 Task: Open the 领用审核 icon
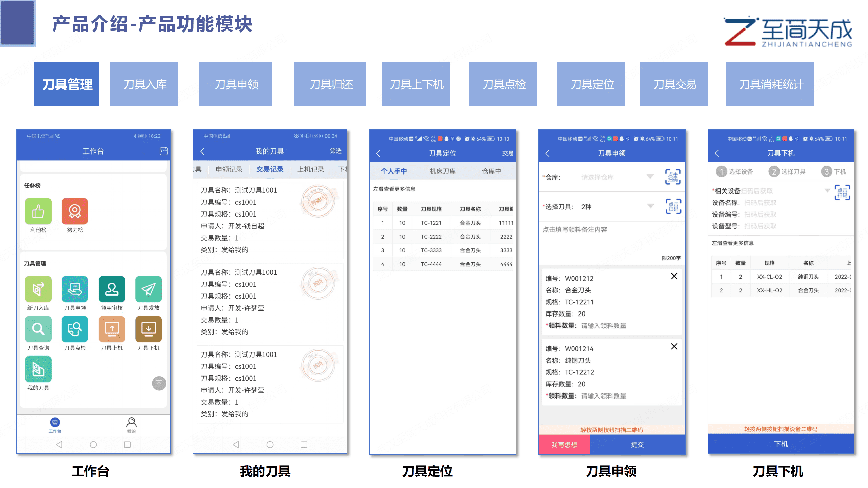tap(112, 289)
